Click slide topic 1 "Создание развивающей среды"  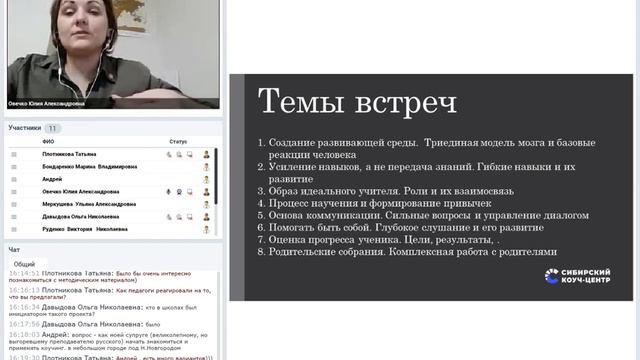point(427,149)
